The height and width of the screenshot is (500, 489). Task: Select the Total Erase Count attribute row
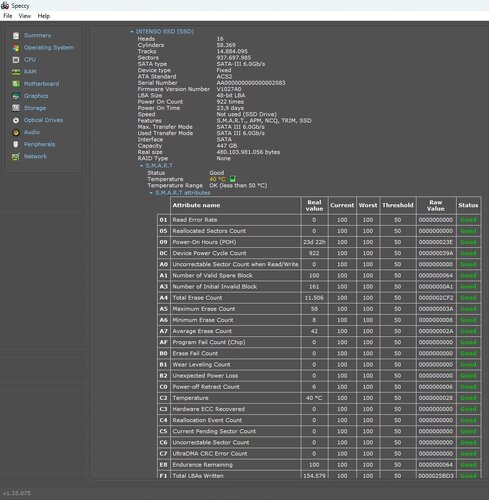(x=319, y=298)
